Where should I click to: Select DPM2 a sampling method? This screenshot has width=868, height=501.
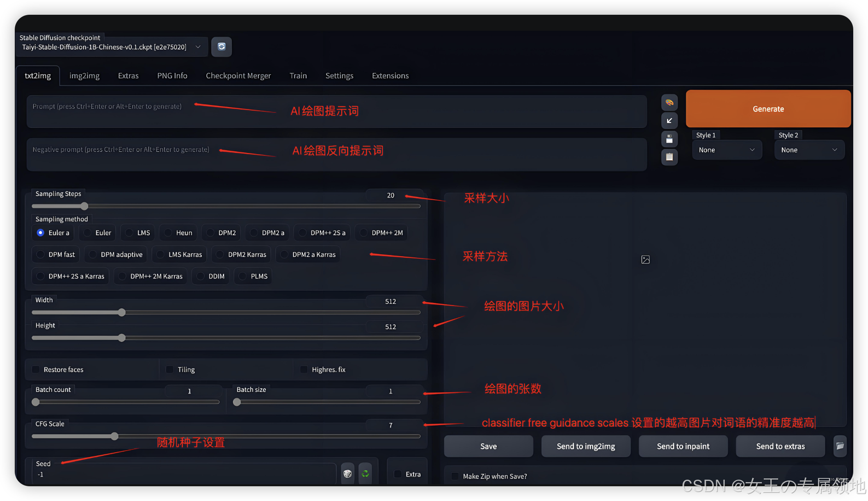pos(267,233)
